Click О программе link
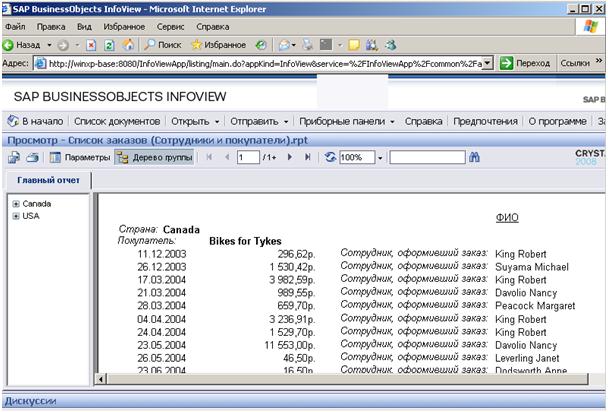The image size is (608, 412). coord(557,121)
